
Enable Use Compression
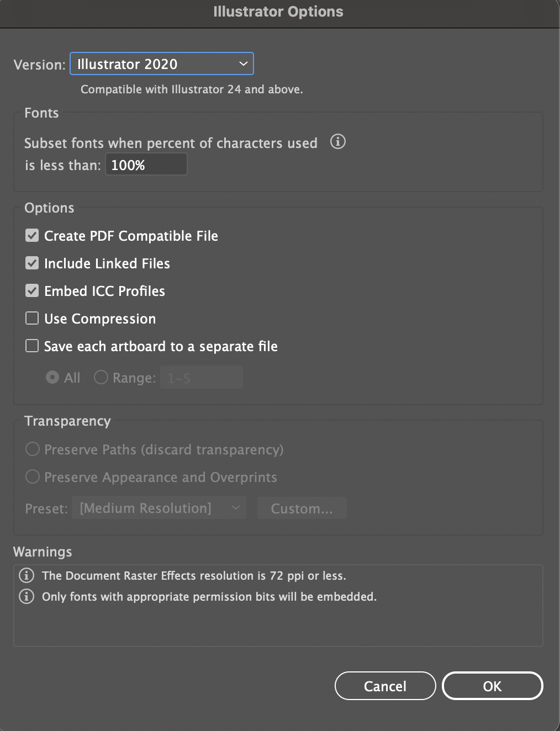click(31, 318)
